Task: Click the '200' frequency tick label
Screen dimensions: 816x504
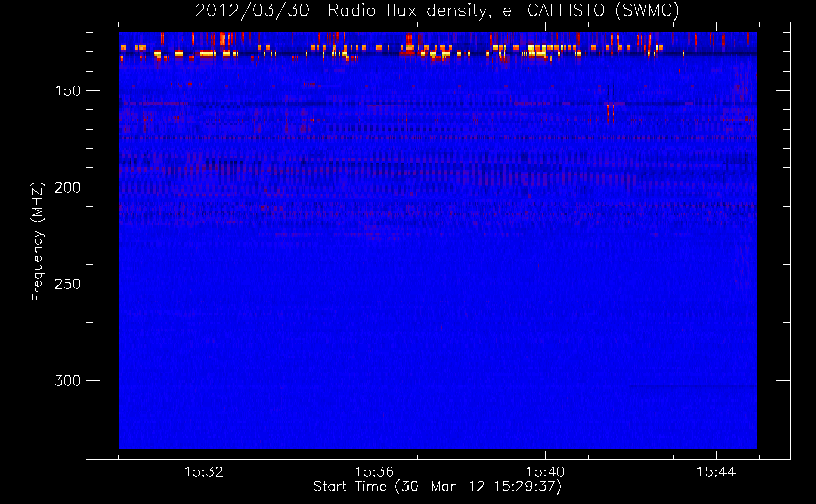Action: (68, 187)
